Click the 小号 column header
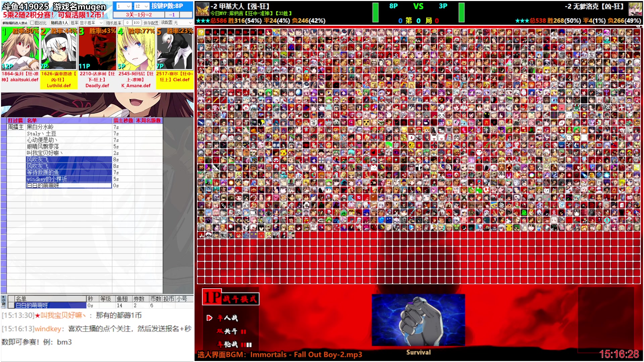This screenshot has height=362, width=644. [184, 299]
